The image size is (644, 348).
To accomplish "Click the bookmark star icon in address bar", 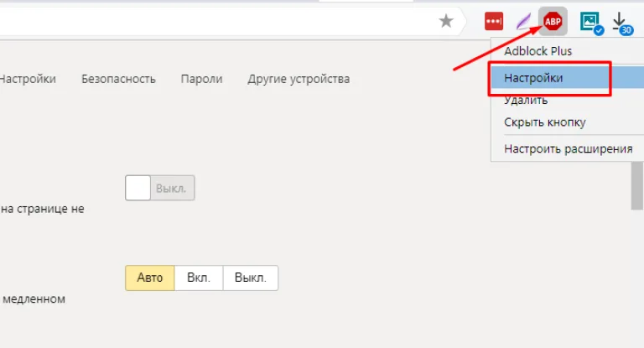I will tap(445, 21).
